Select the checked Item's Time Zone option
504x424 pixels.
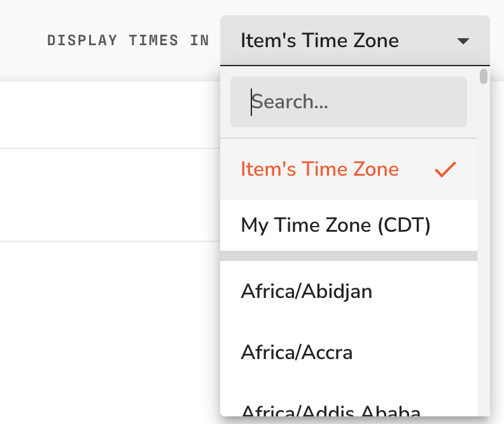(349, 169)
